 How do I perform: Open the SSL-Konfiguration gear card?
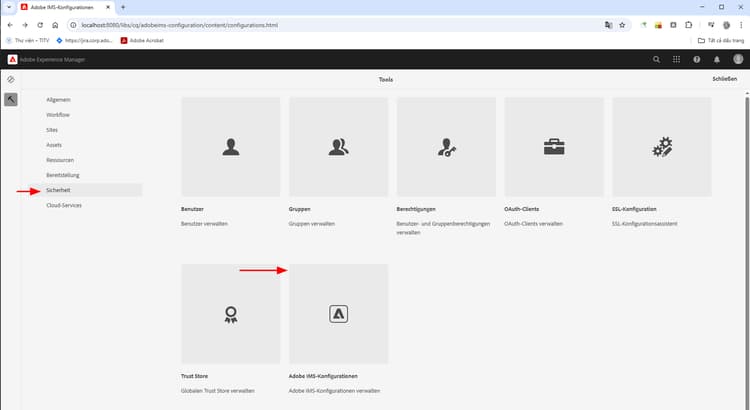pyautogui.click(x=662, y=147)
